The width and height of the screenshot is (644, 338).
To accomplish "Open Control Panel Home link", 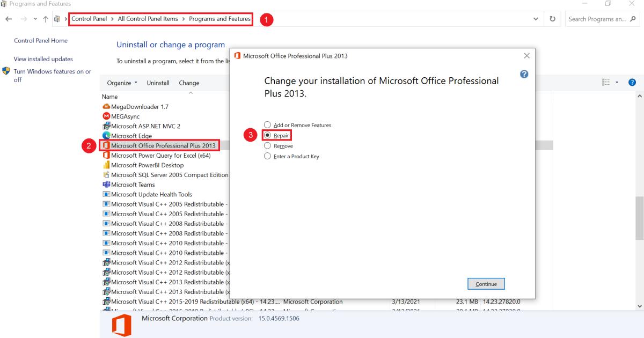I will pos(41,41).
